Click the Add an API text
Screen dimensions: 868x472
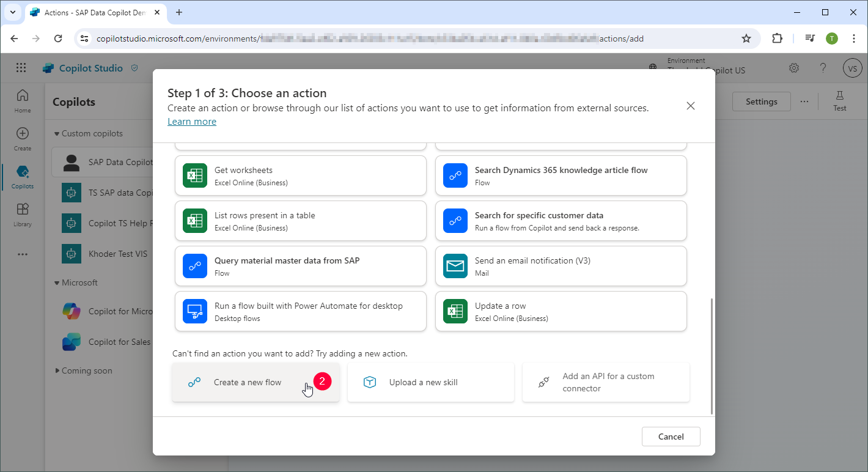(x=608, y=382)
